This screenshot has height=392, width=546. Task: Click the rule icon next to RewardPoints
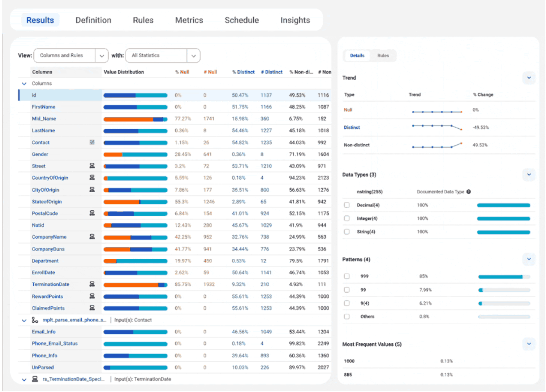92,296
